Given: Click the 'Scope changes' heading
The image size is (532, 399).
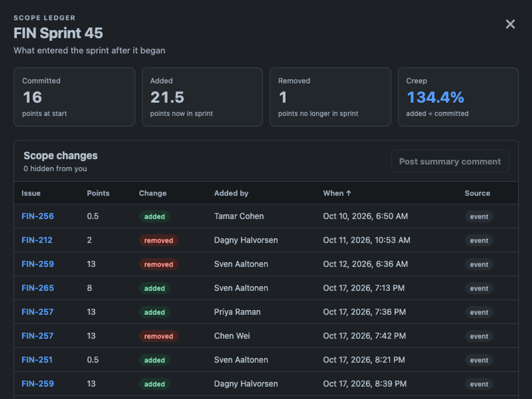Looking at the screenshot, I should click(x=60, y=156).
